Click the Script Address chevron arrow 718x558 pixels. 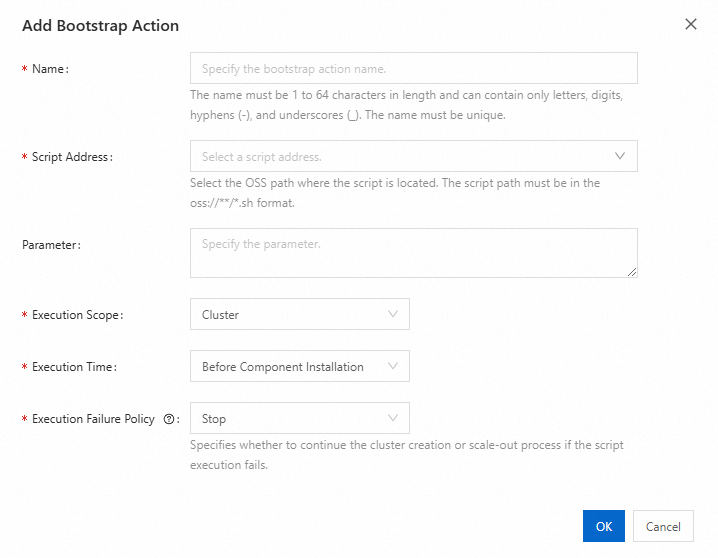(x=620, y=156)
